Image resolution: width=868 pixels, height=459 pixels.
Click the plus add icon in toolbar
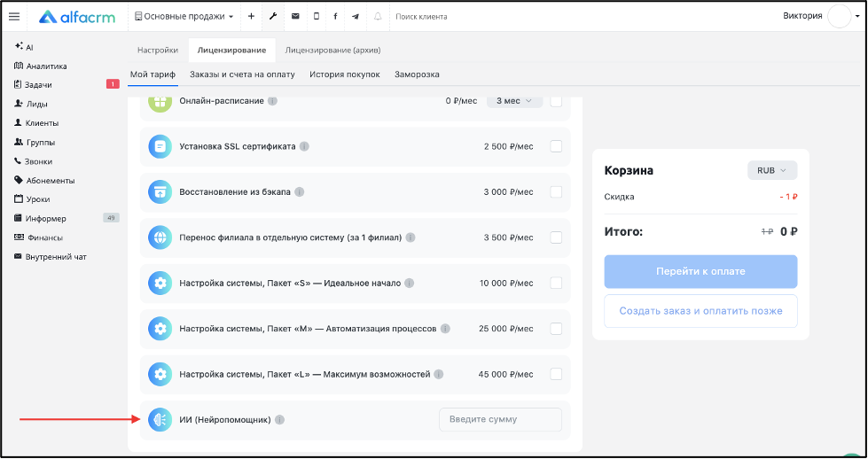(251, 17)
